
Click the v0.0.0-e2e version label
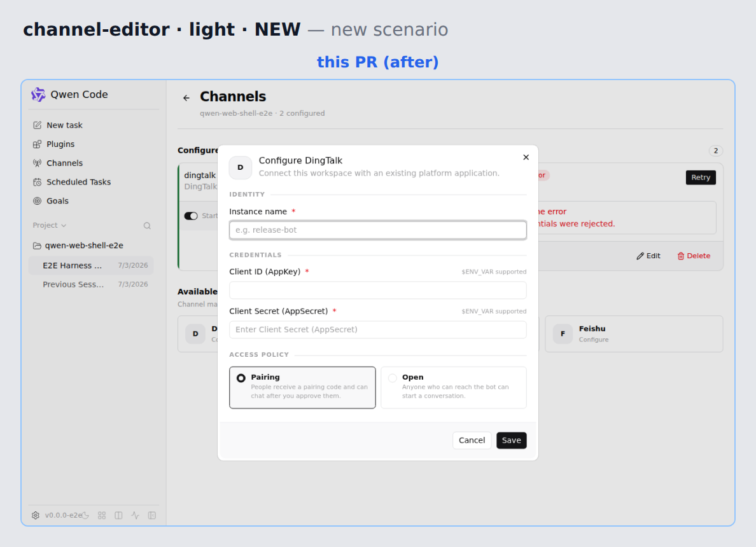point(63,515)
